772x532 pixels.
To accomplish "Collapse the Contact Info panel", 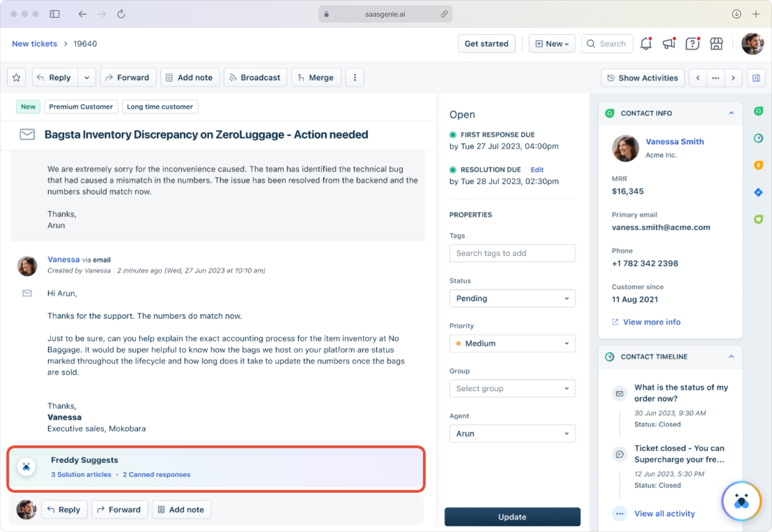I will [731, 113].
